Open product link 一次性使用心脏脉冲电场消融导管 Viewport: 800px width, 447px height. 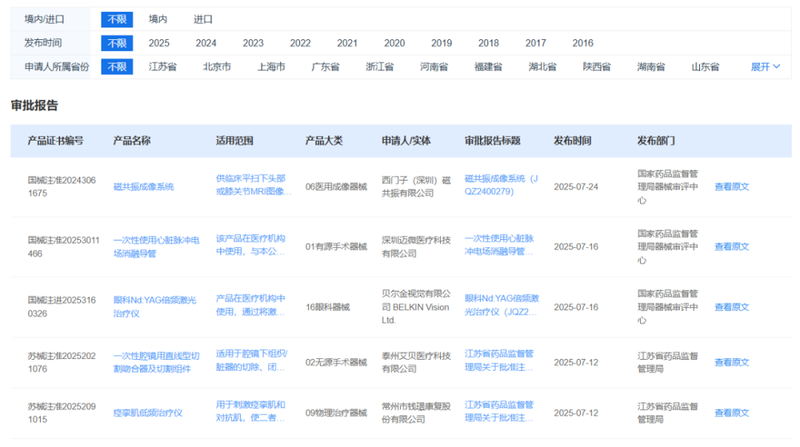[156, 246]
